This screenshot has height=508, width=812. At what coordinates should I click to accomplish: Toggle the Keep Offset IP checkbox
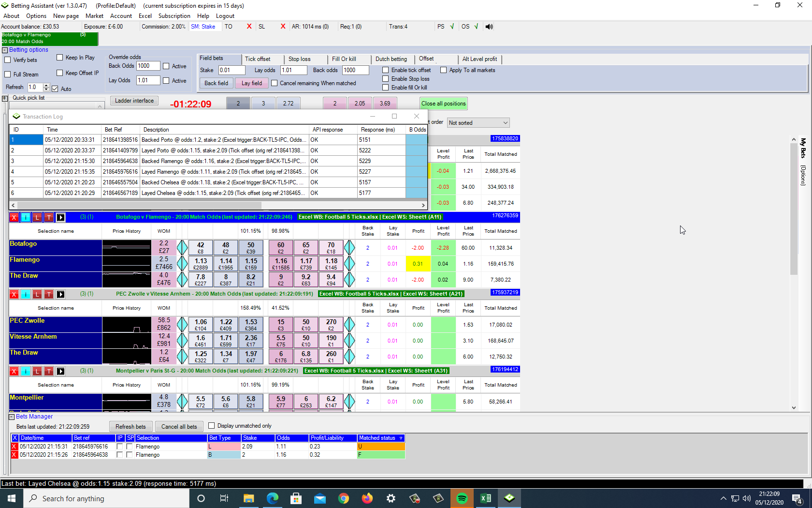(x=60, y=73)
